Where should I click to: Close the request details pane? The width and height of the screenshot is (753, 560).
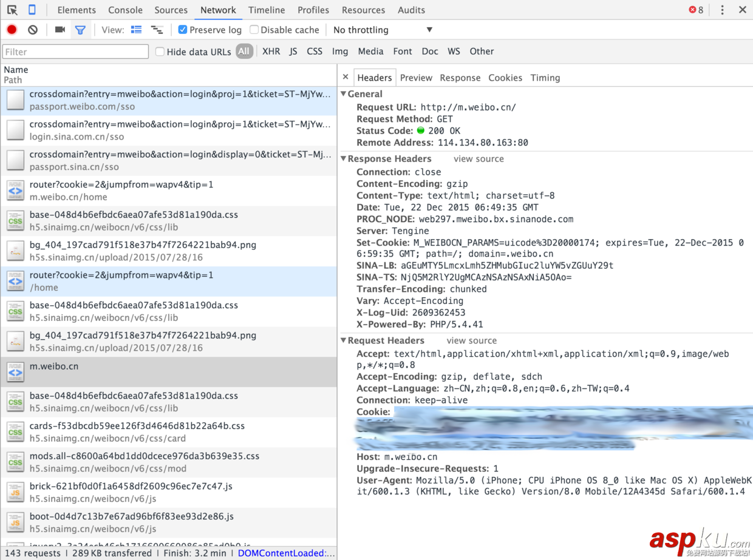[346, 77]
